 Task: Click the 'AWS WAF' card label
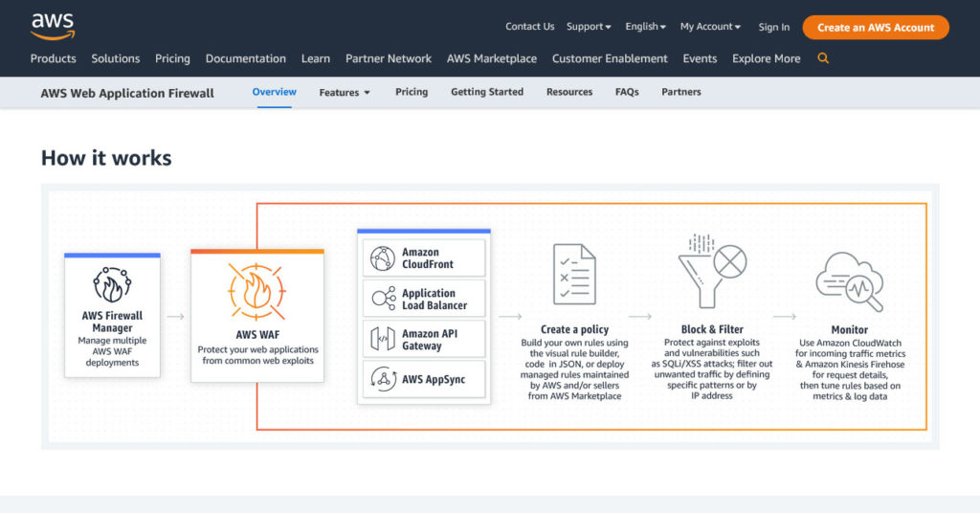click(257, 335)
